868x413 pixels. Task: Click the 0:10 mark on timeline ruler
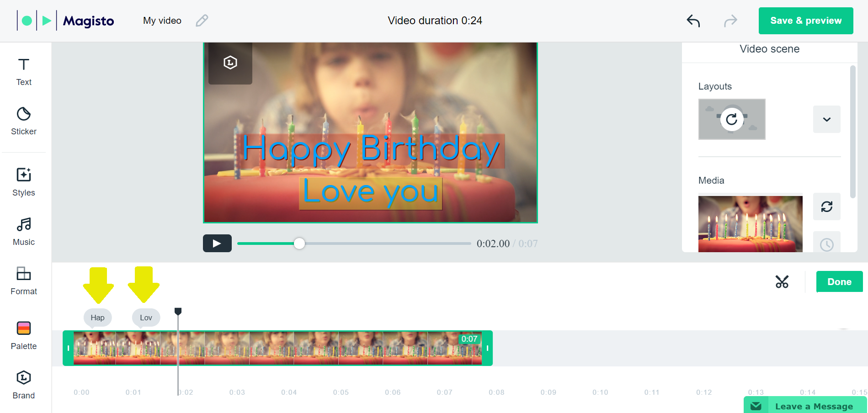click(x=600, y=392)
